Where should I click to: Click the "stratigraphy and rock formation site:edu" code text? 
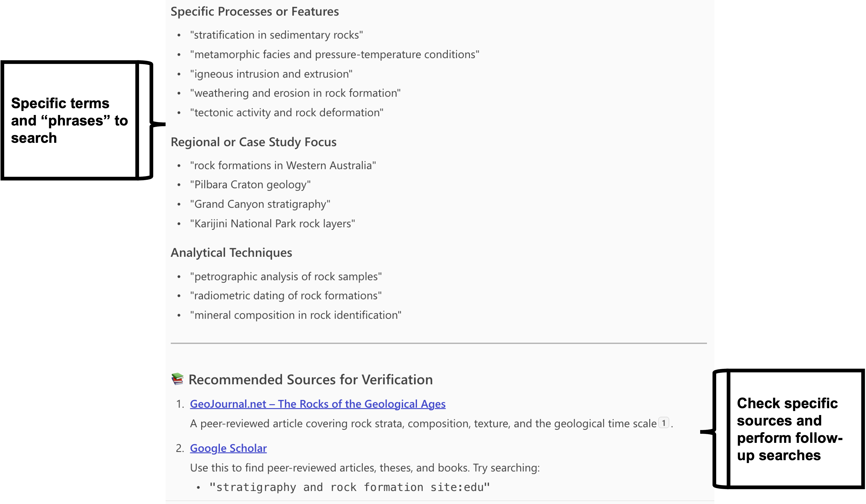(349, 487)
